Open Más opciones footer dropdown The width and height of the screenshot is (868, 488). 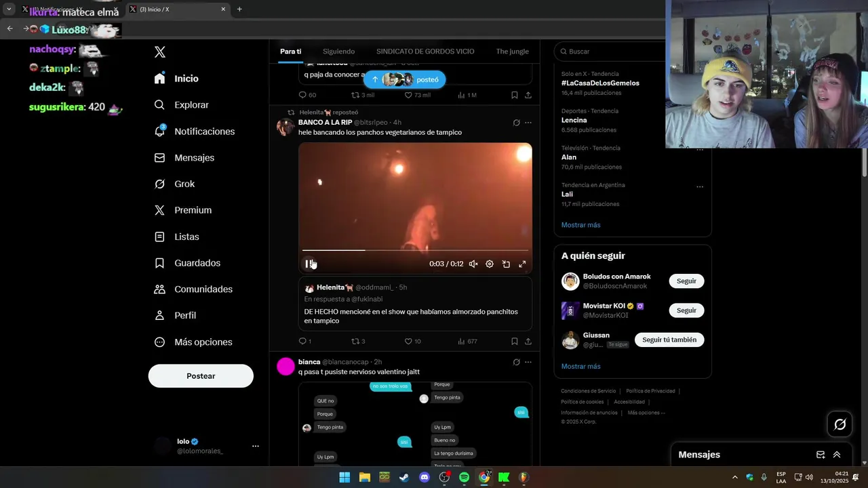point(646,413)
